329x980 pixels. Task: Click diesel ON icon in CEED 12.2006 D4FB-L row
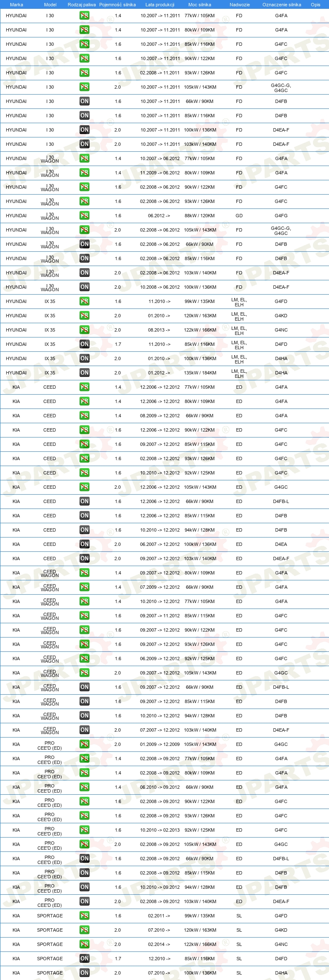click(x=84, y=501)
